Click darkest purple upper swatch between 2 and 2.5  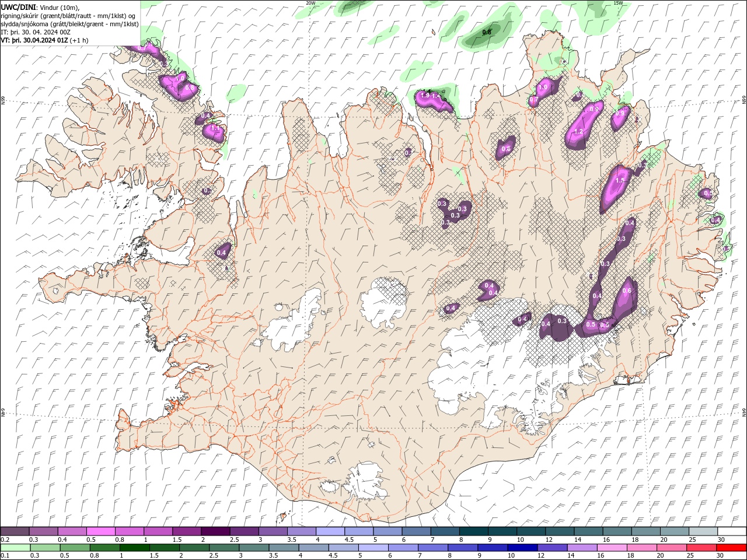(x=215, y=531)
